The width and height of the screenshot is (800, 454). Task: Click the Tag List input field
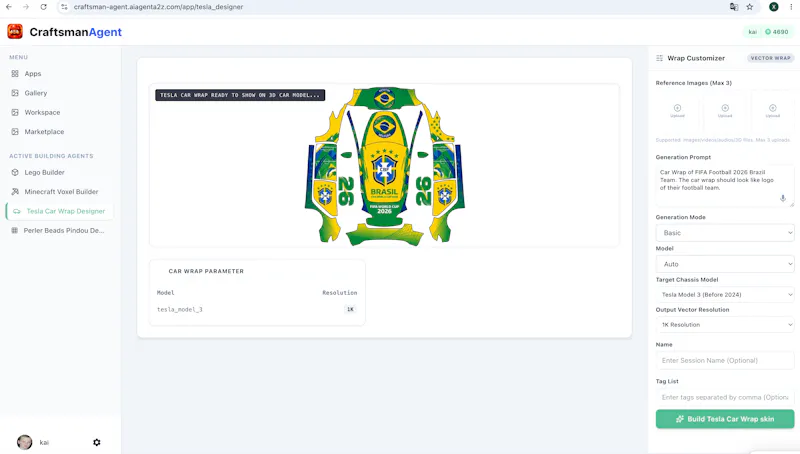point(725,397)
